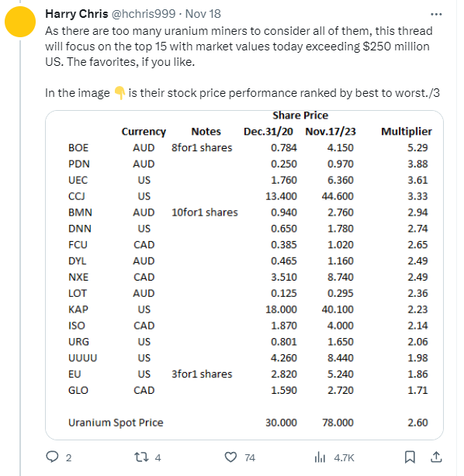Like the tweet with the heart icon
The height and width of the screenshot is (476, 464).
coord(230,457)
